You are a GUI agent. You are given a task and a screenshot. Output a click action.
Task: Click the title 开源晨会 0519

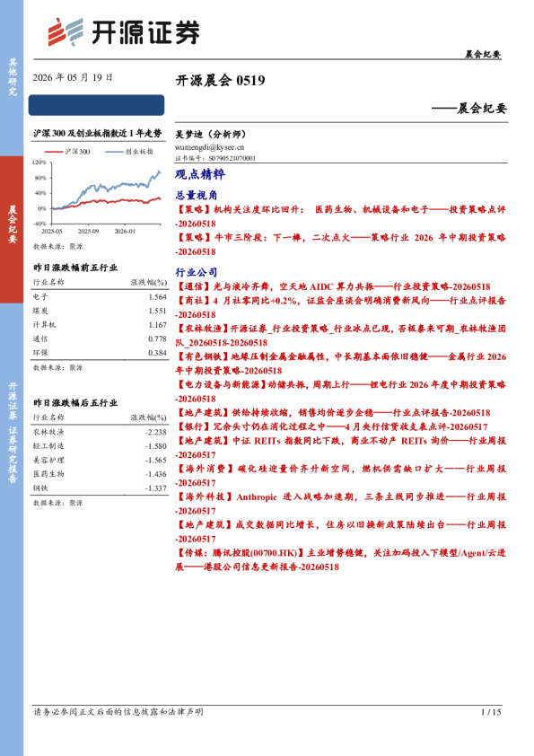click(x=220, y=80)
